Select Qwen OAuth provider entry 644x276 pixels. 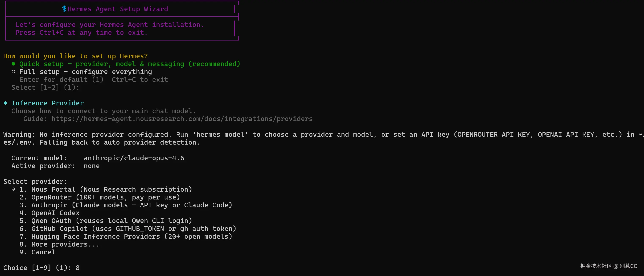coord(106,221)
